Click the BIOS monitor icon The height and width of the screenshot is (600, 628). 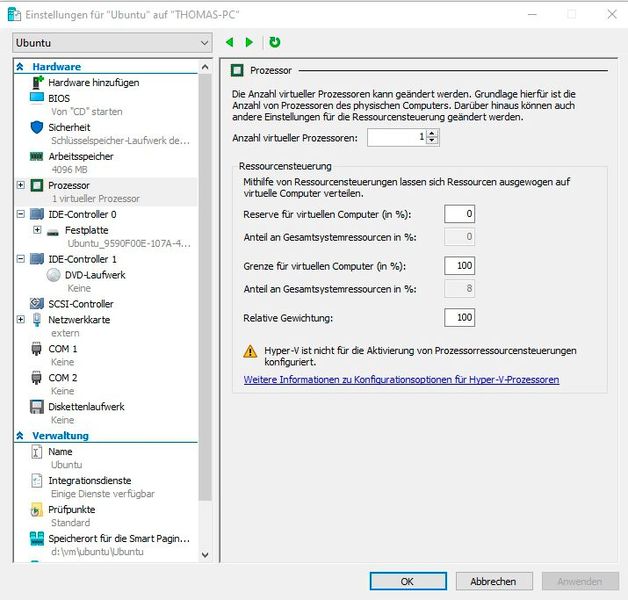pos(37,98)
